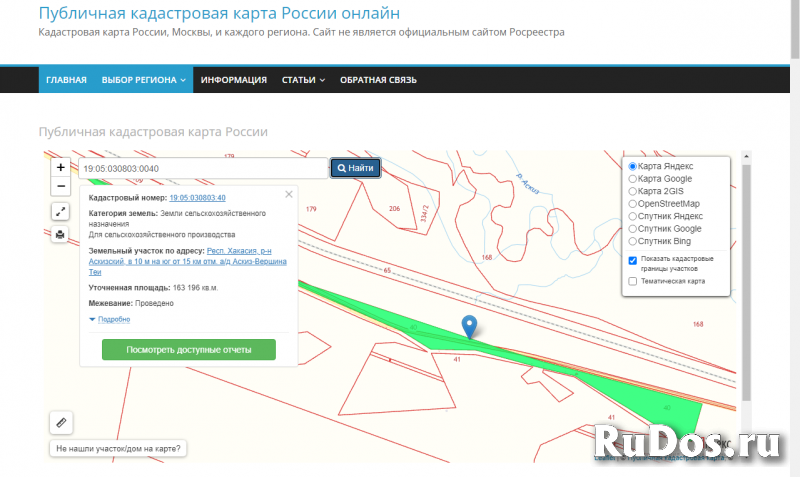Open the Обратная связь menu item
Image resolution: width=800 pixels, height=477 pixels.
378,80
